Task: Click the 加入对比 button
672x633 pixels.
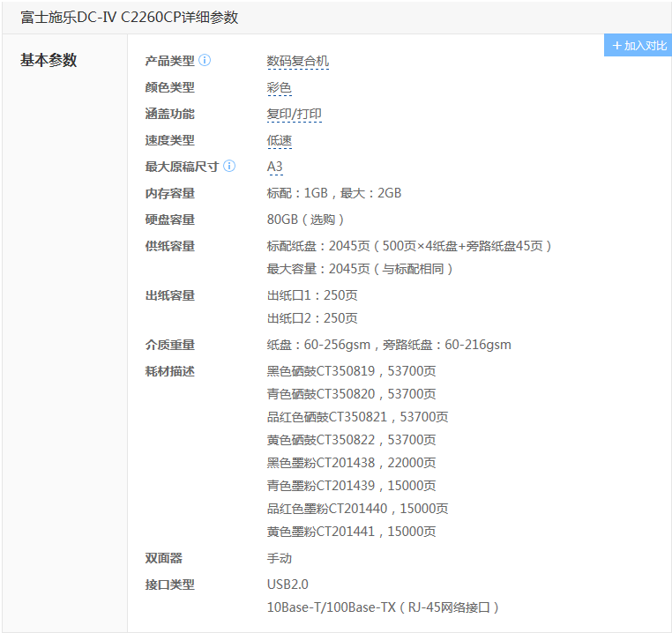Action: (638, 46)
